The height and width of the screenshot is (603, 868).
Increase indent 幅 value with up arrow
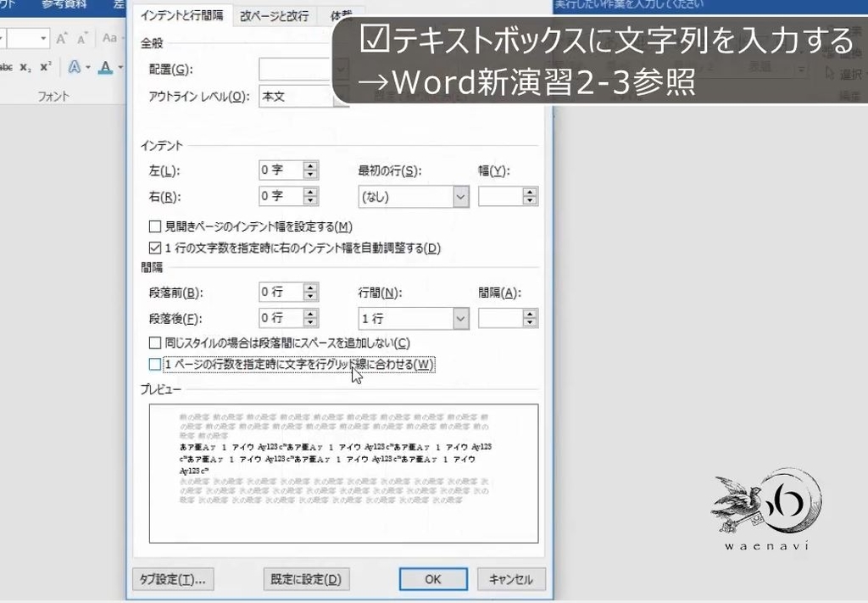pos(531,193)
